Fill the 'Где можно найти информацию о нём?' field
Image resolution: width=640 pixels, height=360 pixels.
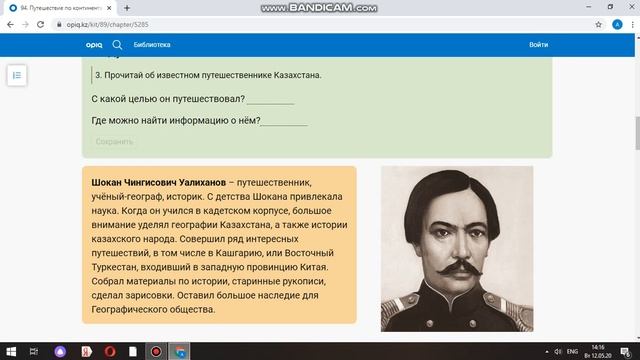point(284,121)
